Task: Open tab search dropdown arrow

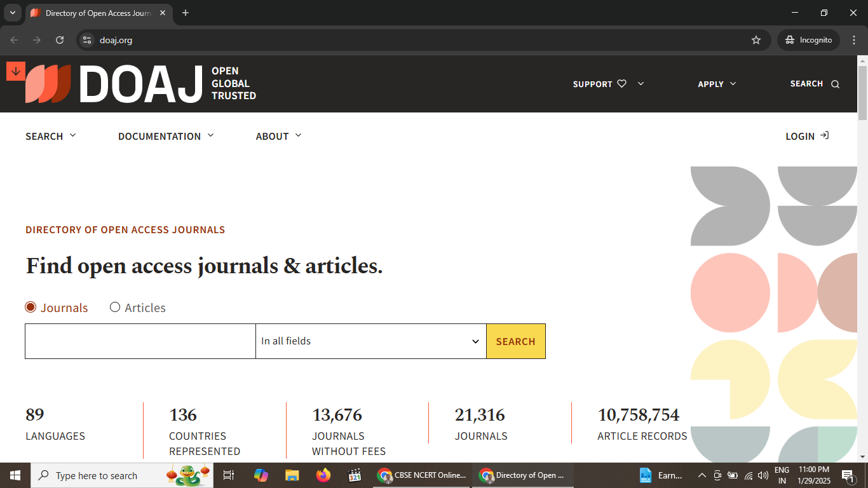Action: (12, 13)
